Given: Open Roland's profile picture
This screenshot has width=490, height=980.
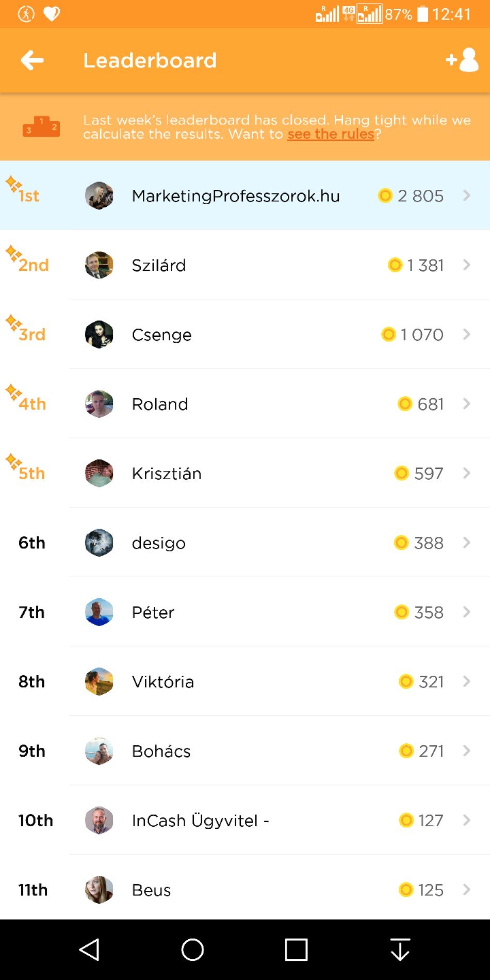Looking at the screenshot, I should point(99,404).
